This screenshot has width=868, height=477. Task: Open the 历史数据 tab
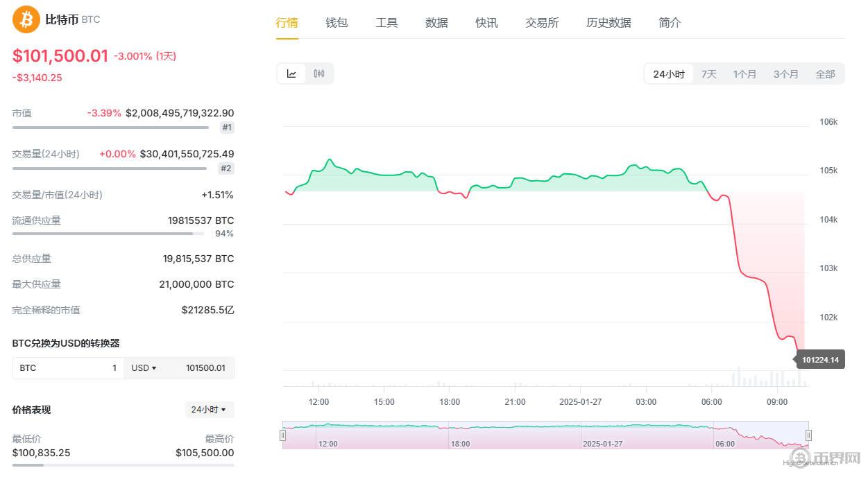tap(609, 23)
